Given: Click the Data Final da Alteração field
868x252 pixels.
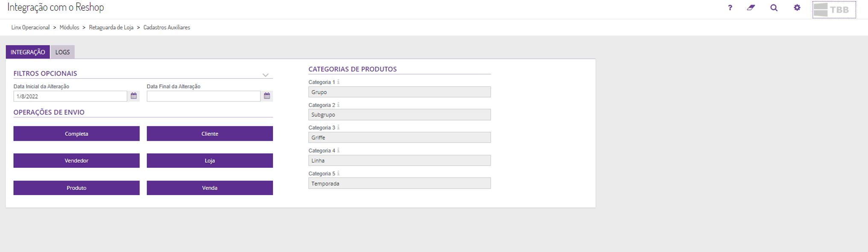Looking at the screenshot, I should coord(203,96).
